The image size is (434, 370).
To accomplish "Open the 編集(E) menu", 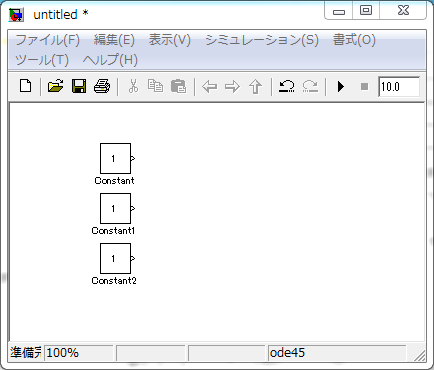I will 114,40.
